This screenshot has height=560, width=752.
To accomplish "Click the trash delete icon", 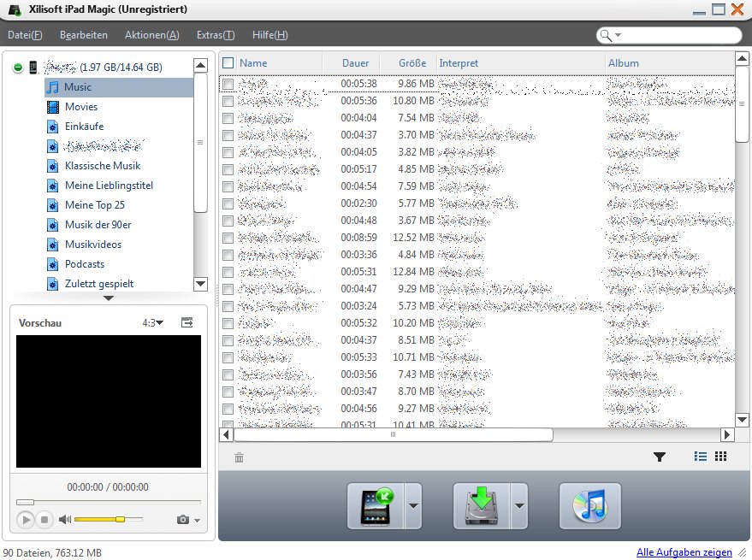I will pyautogui.click(x=240, y=457).
